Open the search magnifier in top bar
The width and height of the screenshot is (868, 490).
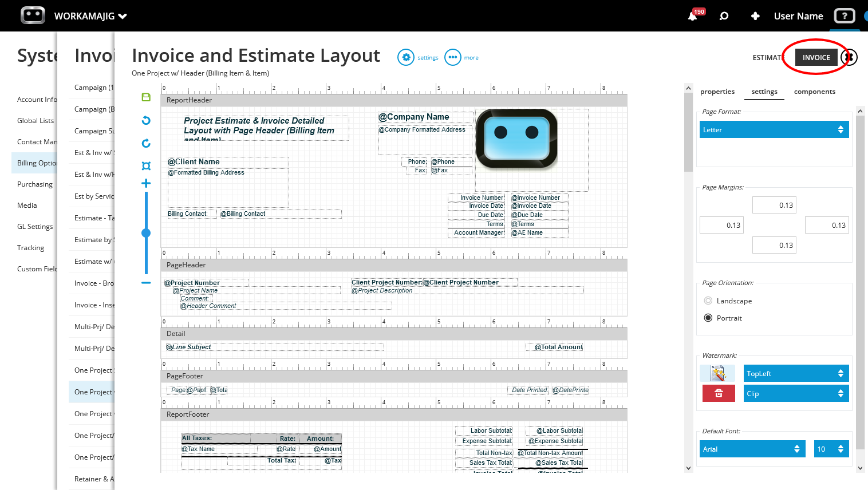[724, 16]
